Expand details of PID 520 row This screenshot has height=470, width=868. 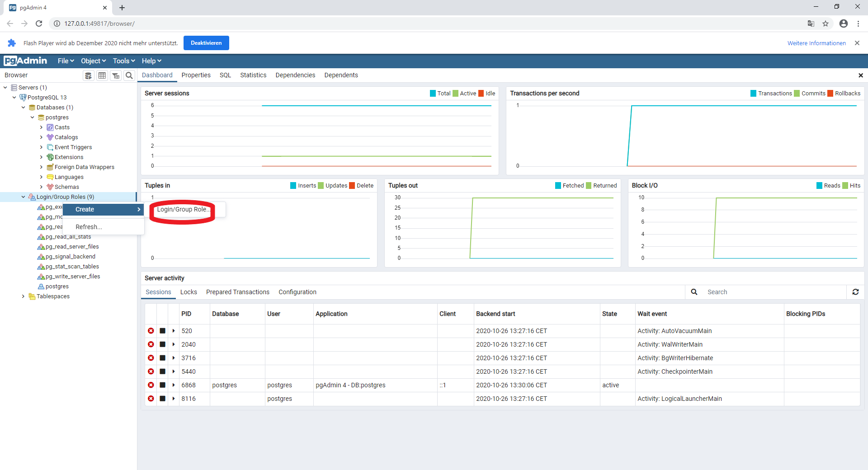point(174,331)
